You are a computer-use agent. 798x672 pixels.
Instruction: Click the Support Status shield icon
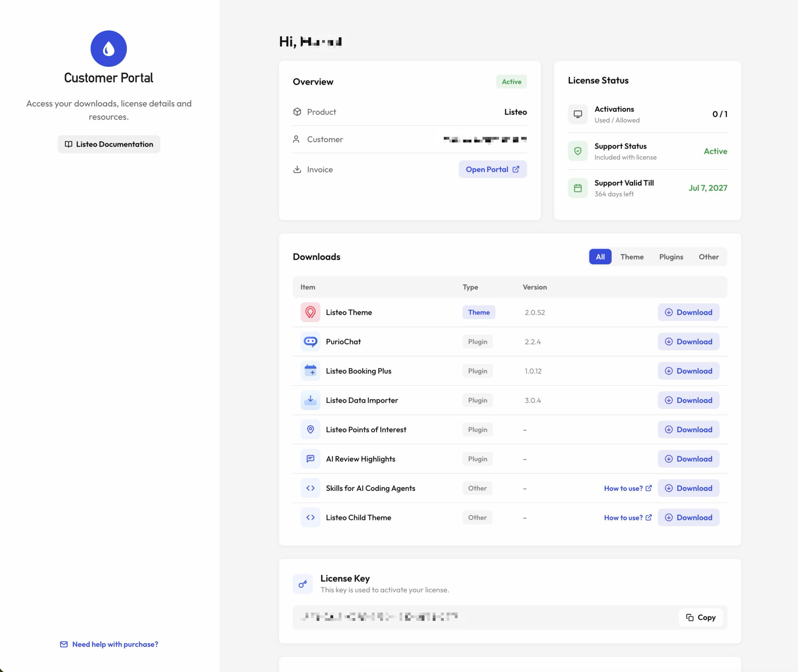tap(578, 151)
